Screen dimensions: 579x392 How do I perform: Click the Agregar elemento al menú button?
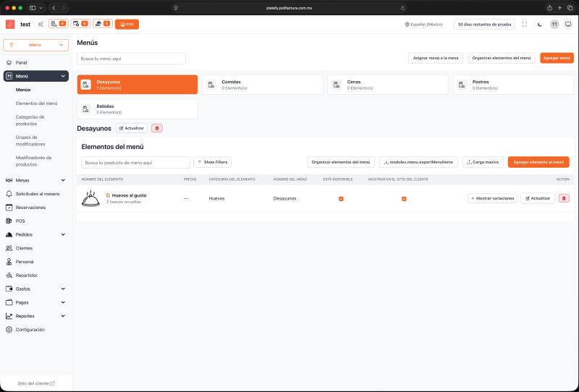538,162
